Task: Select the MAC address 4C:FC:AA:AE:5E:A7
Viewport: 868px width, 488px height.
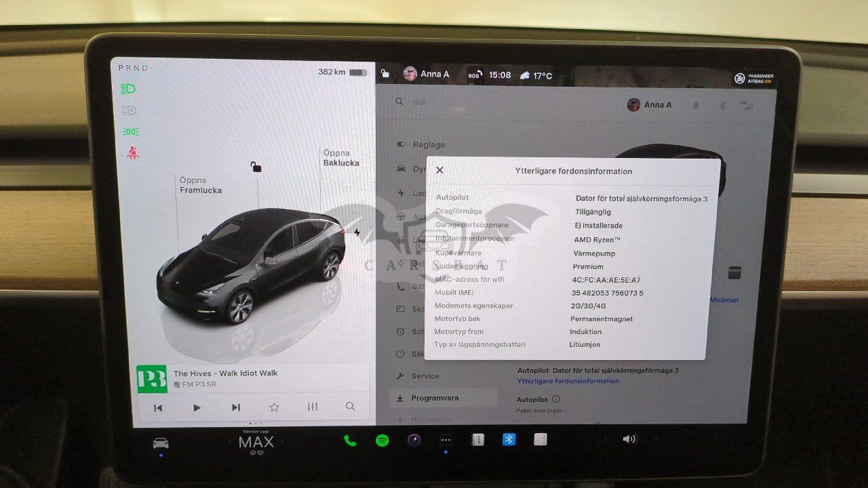Action: click(x=606, y=280)
